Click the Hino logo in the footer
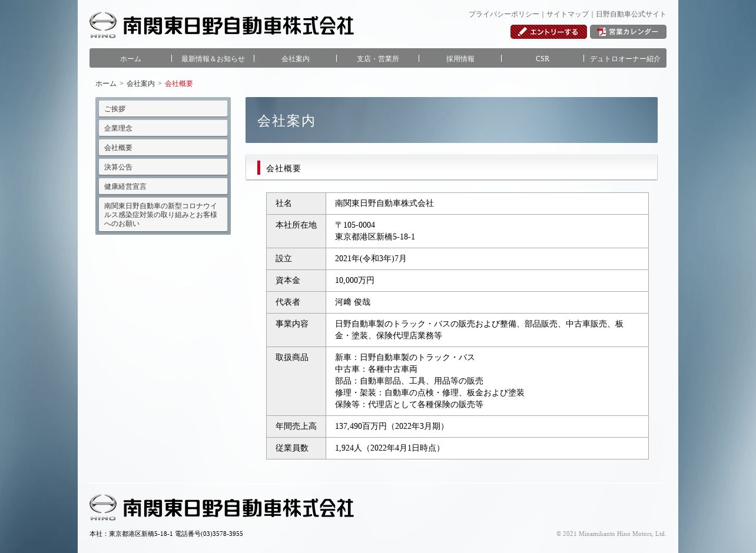This screenshot has width=756, height=553. pyautogui.click(x=103, y=507)
